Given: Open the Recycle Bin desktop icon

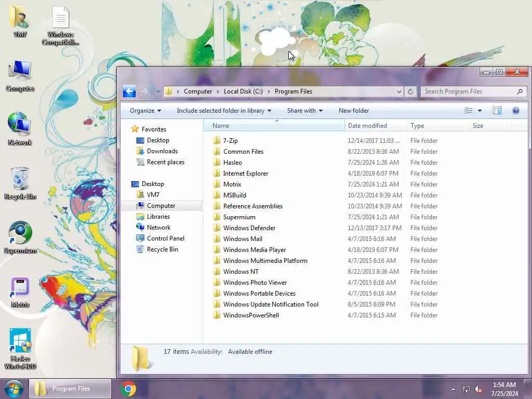Looking at the screenshot, I should [20, 179].
